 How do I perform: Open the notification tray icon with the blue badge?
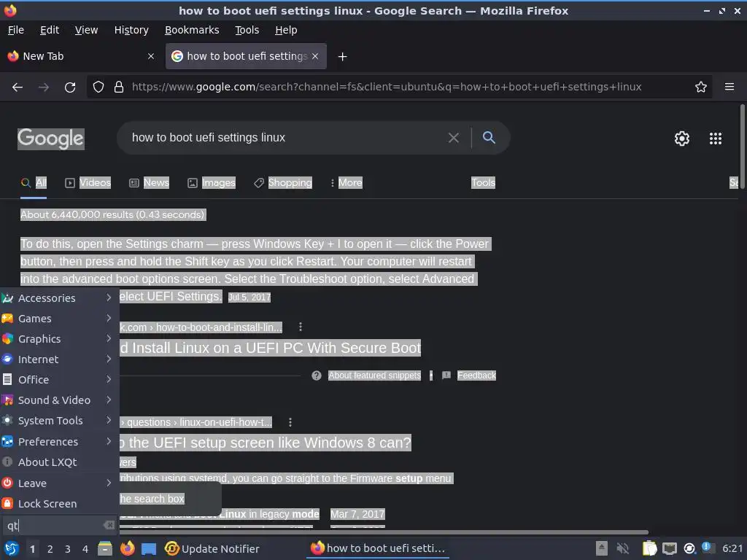pyautogui.click(x=708, y=548)
